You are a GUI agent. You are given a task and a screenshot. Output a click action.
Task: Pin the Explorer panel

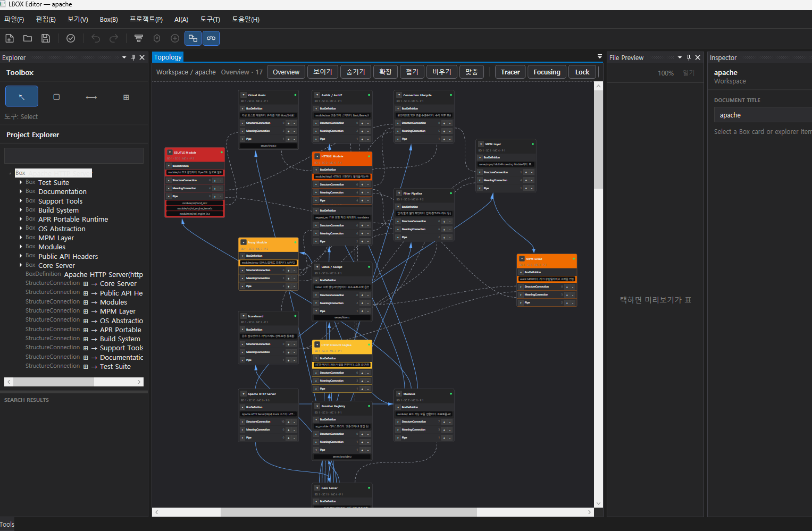pos(133,57)
